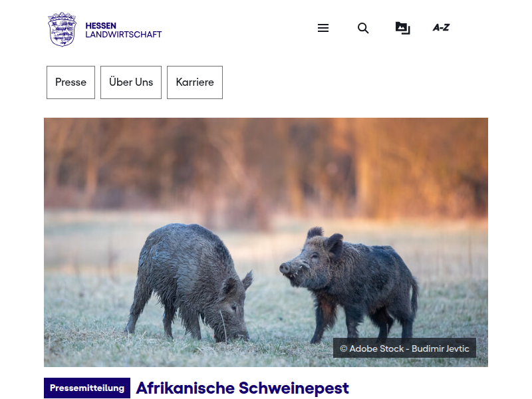Image resolution: width=532 pixels, height=399 pixels.
Task: Click the Hessen Landwirtschaft title text
Action: pos(124,30)
